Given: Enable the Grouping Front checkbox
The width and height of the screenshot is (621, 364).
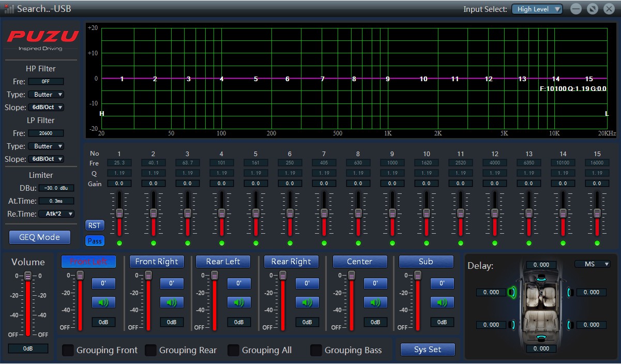Looking at the screenshot, I should click(68, 350).
